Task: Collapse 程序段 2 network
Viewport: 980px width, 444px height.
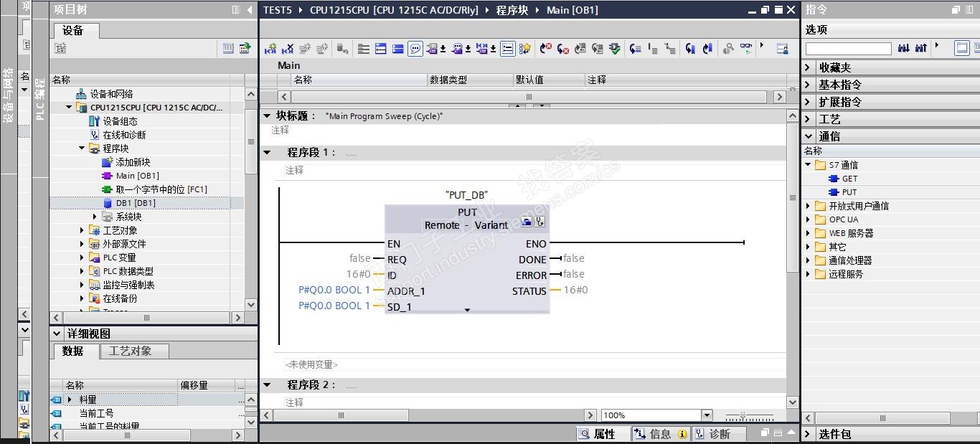Action: 267,385
